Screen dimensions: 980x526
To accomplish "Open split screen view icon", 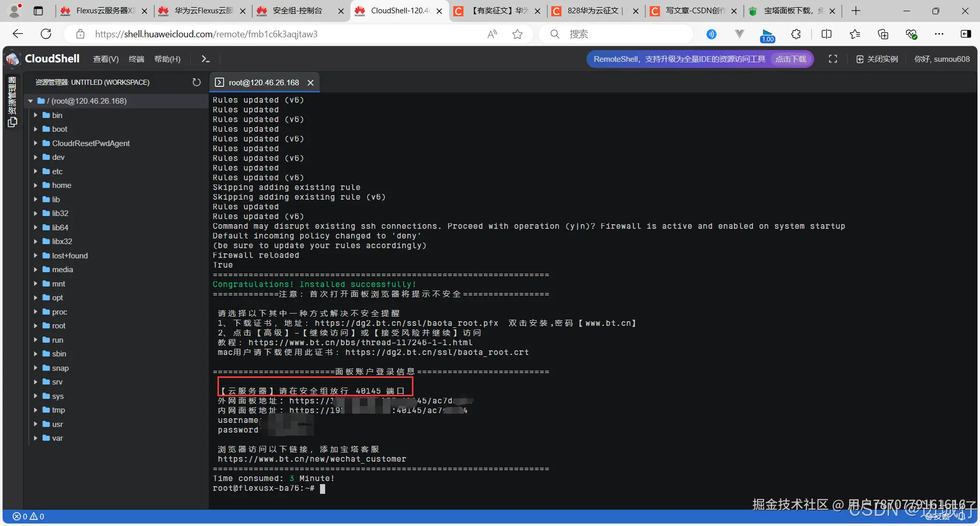I will click(x=826, y=34).
